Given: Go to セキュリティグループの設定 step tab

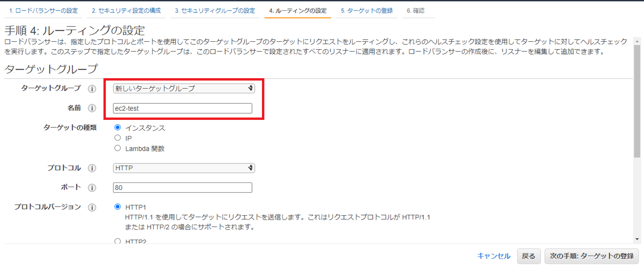Looking at the screenshot, I should (215, 10).
